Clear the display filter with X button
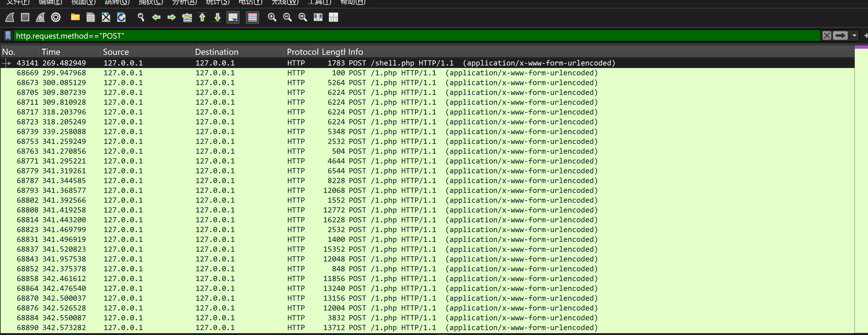The width and height of the screenshot is (868, 335). [827, 36]
